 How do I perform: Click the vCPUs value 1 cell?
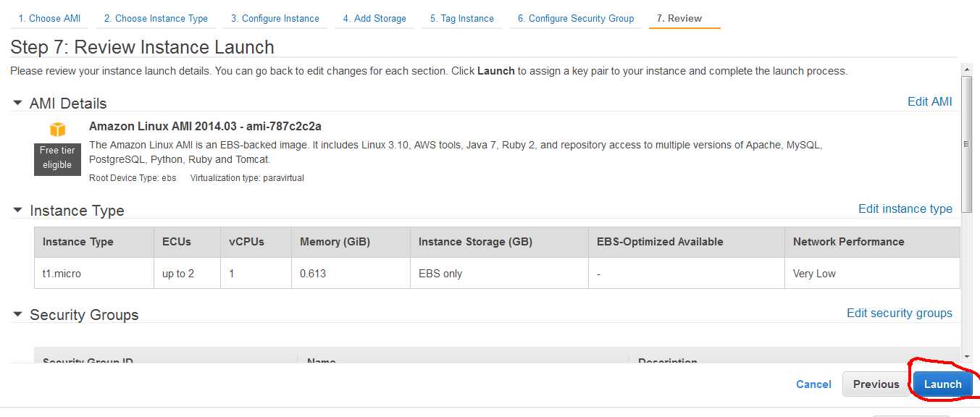point(256,274)
